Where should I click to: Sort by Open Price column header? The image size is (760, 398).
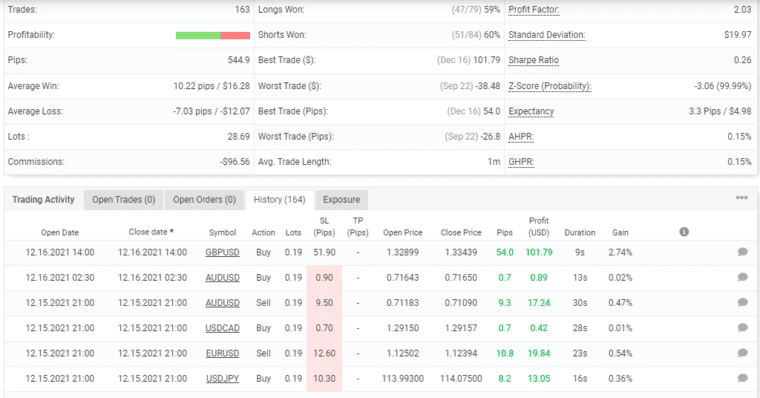point(403,232)
